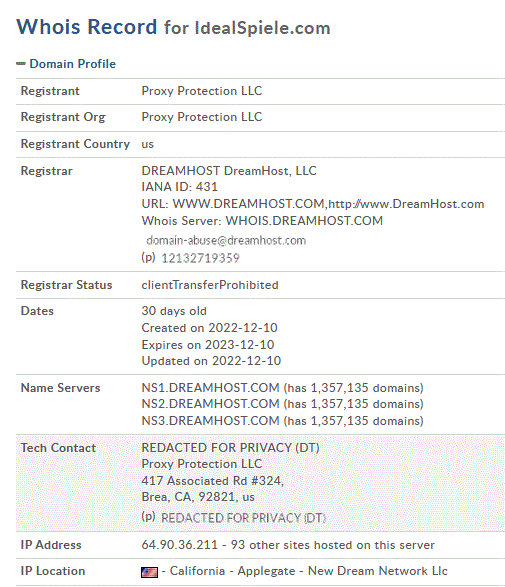
Task: Open Proxy Protection LLC registrant value
Action: pyautogui.click(x=202, y=91)
